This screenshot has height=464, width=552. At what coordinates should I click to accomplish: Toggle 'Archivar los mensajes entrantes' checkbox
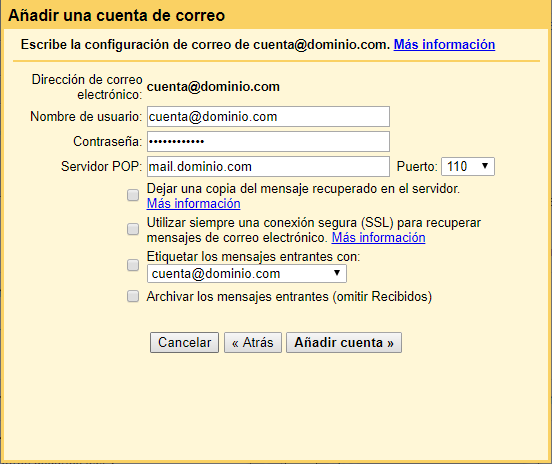click(133, 296)
